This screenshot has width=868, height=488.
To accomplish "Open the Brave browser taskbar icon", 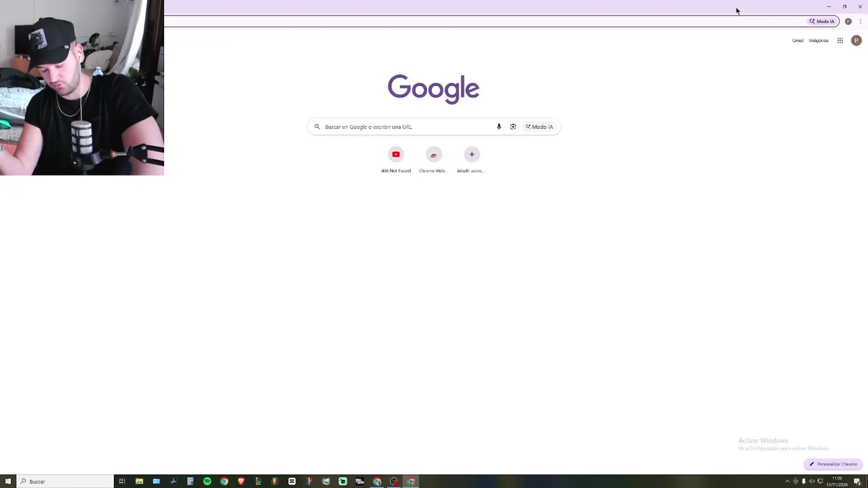I will 241,481.
